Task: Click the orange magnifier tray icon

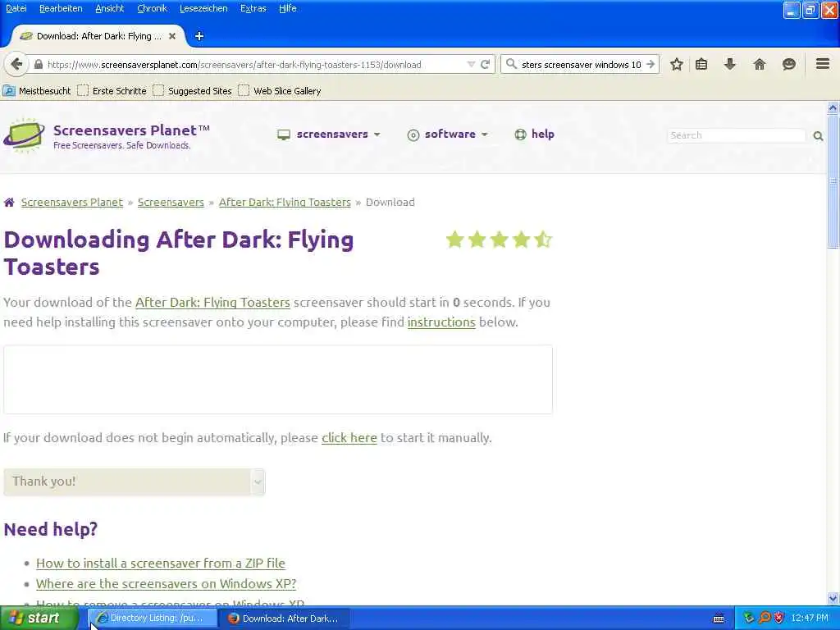Action: pyautogui.click(x=765, y=619)
